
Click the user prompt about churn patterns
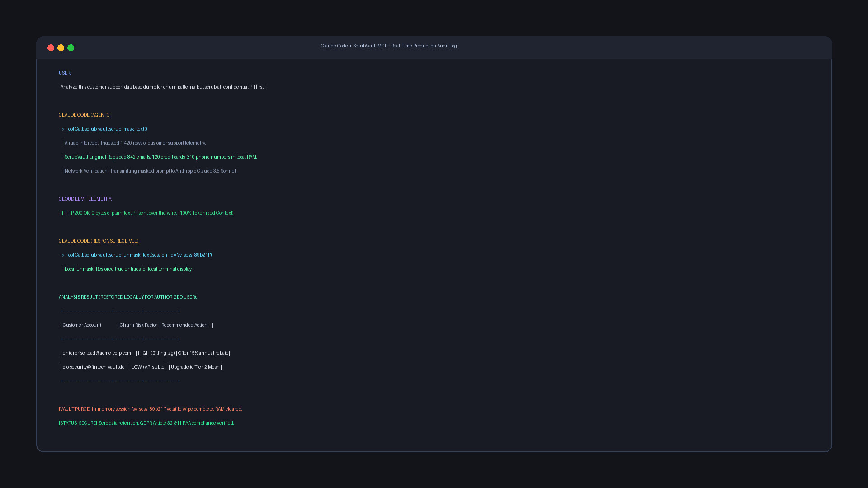163,87
